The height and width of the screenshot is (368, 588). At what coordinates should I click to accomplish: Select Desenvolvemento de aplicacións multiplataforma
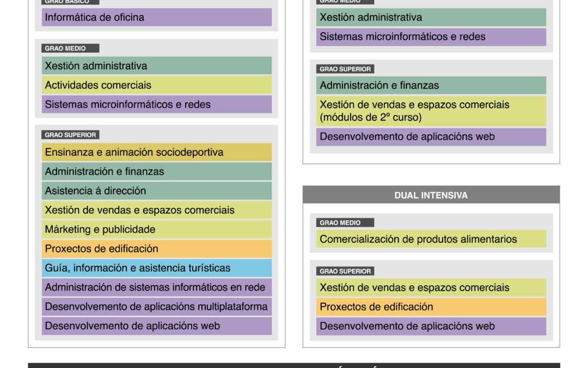pyautogui.click(x=157, y=306)
